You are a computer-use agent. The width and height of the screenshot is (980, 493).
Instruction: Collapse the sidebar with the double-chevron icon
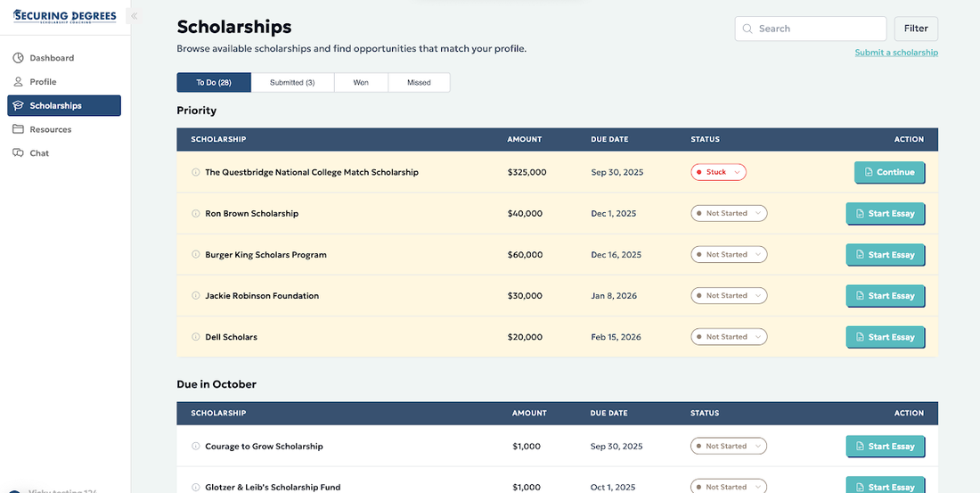pos(135,16)
